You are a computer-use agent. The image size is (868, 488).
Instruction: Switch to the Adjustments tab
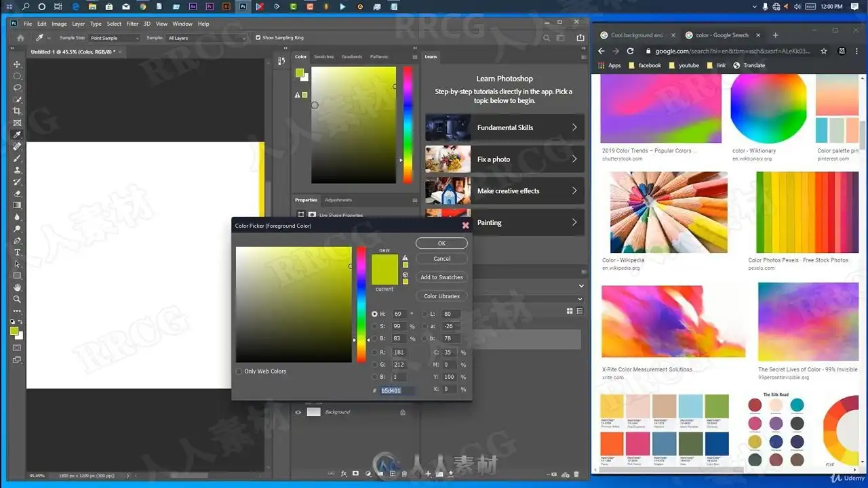[x=338, y=200]
